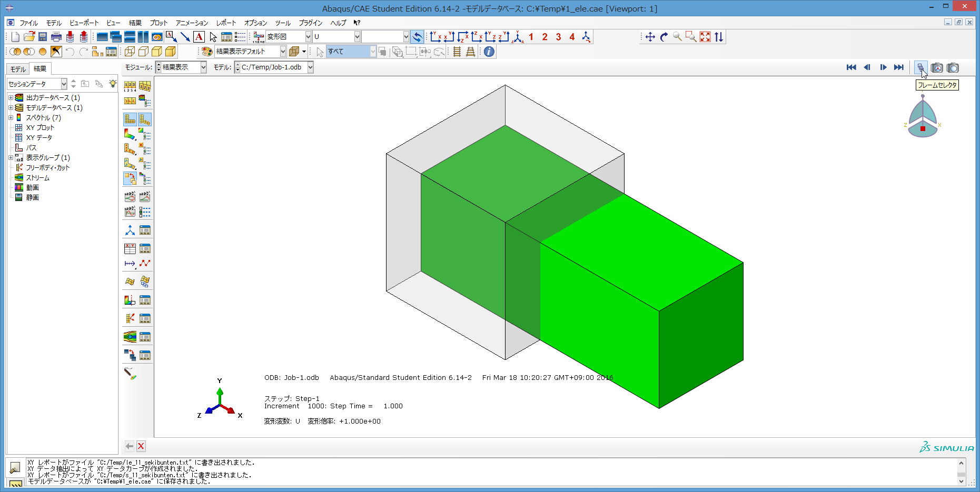The width and height of the screenshot is (980, 492).
Task: Open the 結果表示デフォルト color dropdown
Action: (x=283, y=52)
